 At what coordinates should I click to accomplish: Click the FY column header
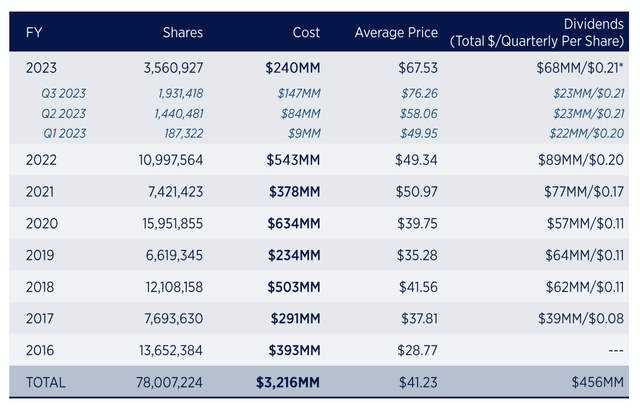[34, 32]
